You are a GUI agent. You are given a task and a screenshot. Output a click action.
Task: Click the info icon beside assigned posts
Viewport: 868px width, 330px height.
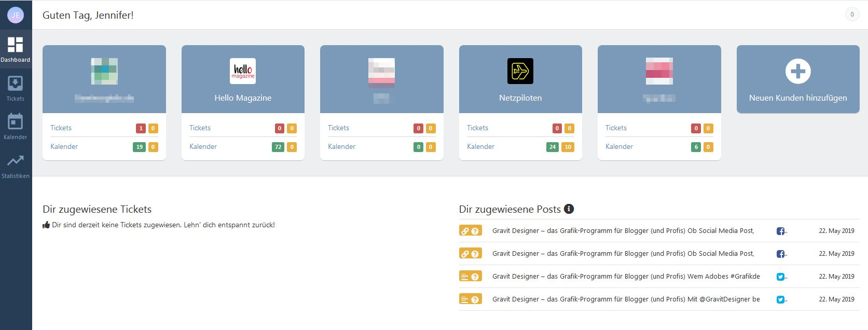pyautogui.click(x=569, y=209)
